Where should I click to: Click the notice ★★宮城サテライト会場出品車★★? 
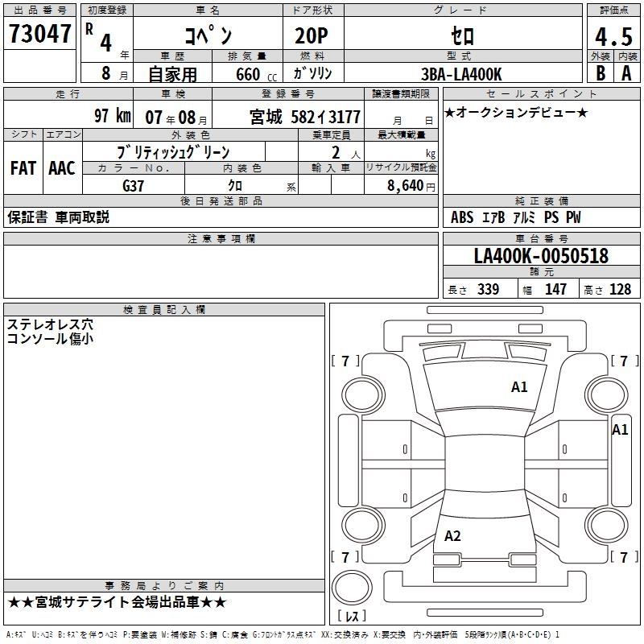(117, 602)
